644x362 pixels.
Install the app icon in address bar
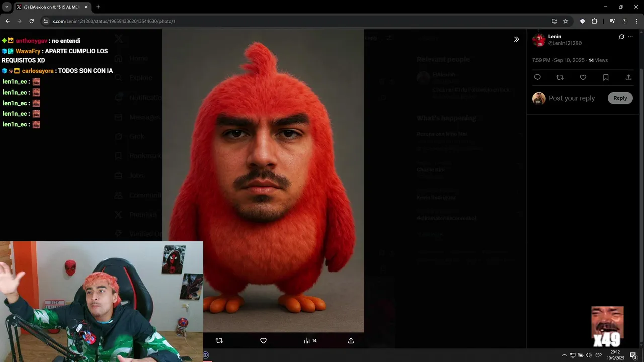pos(554,21)
